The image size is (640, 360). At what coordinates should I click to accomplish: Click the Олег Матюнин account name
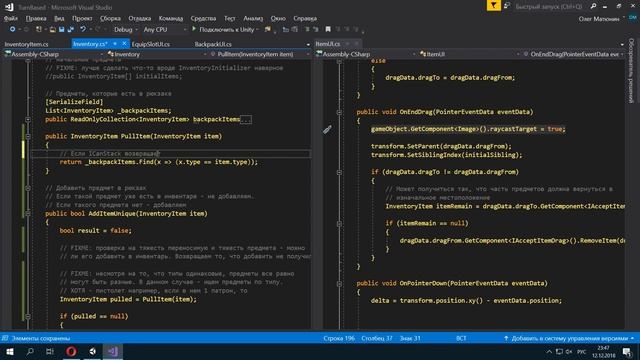599,19
